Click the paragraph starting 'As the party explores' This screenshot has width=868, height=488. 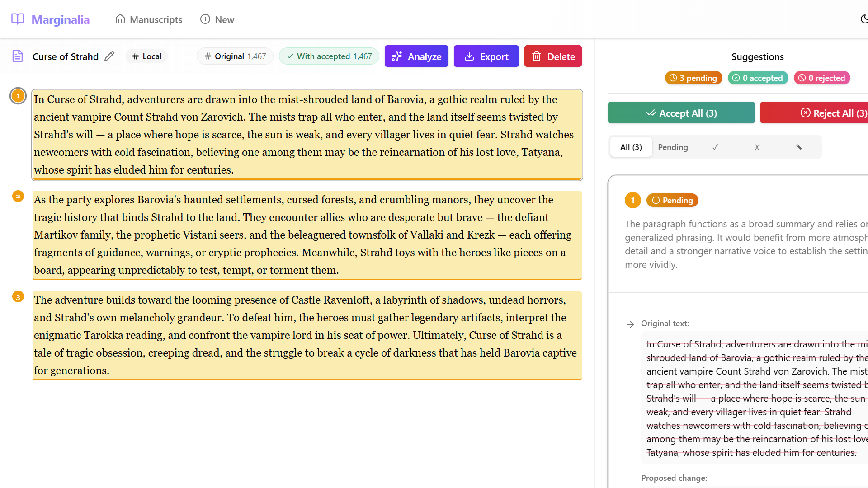307,235
